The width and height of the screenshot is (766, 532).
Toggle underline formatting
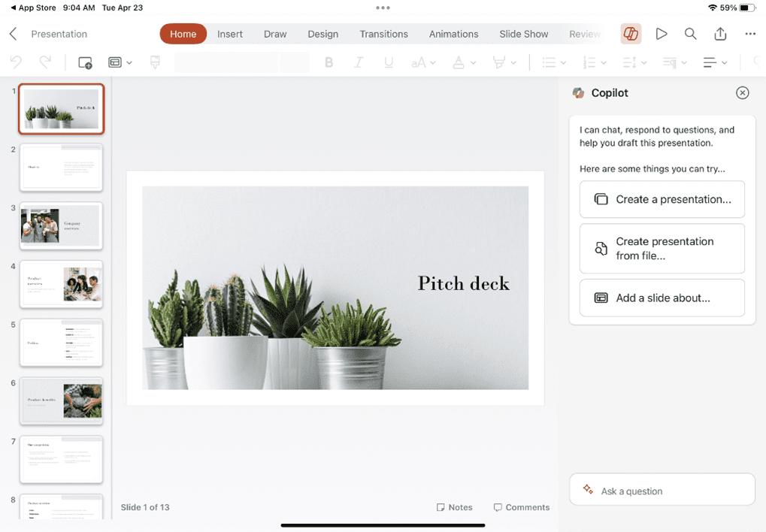pyautogui.click(x=388, y=62)
